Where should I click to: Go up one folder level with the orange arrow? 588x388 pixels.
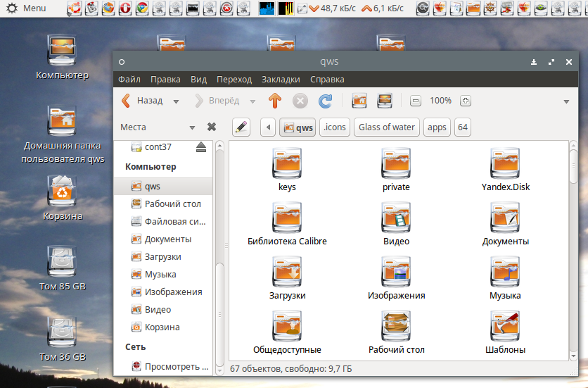tap(275, 101)
